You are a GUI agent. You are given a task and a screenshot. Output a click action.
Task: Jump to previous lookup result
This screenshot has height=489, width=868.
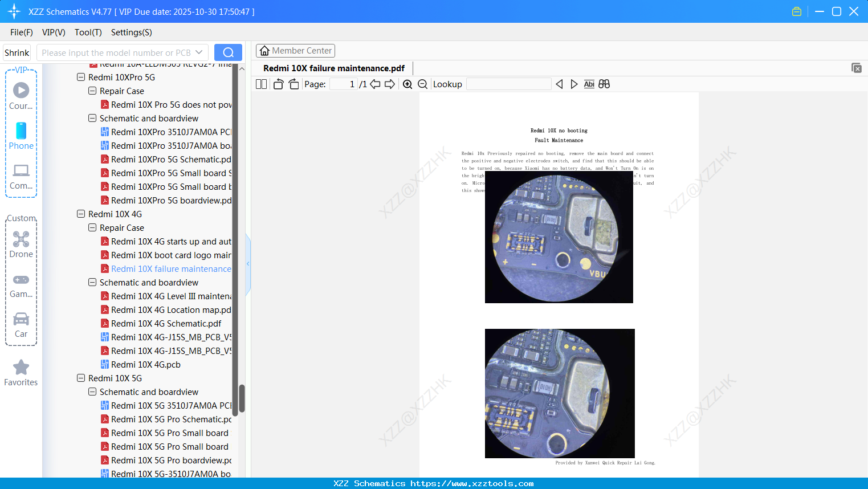tap(559, 84)
